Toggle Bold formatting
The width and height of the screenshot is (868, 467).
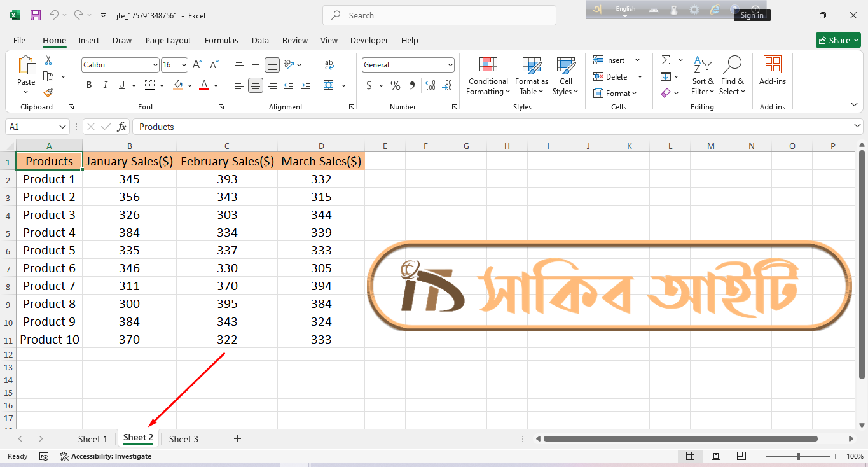(89, 85)
